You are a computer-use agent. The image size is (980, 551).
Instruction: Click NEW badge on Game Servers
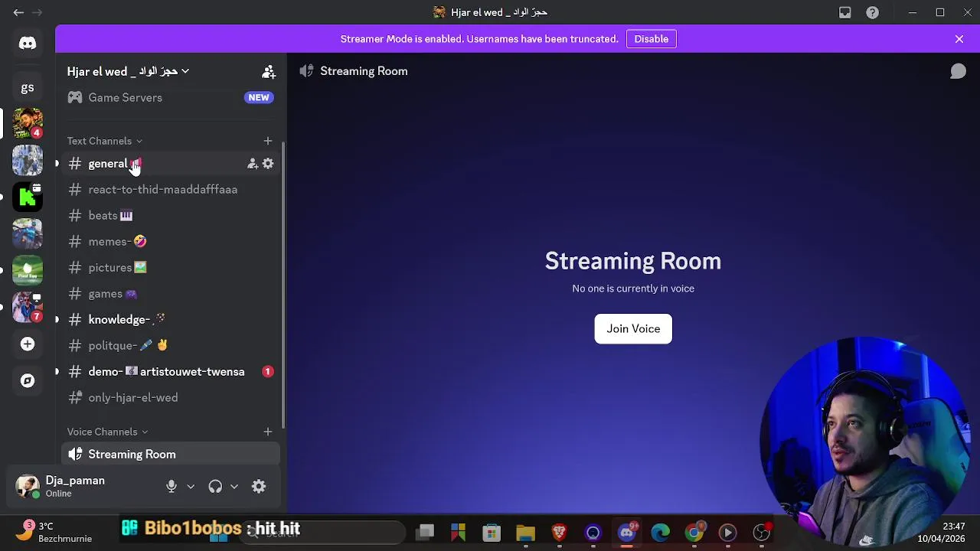click(x=259, y=98)
